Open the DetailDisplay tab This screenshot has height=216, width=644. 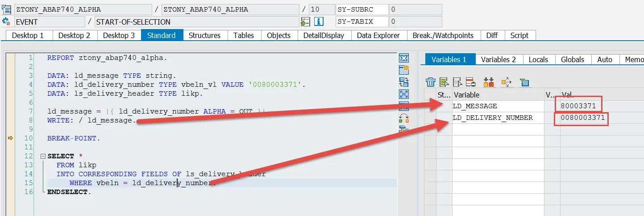[324, 35]
